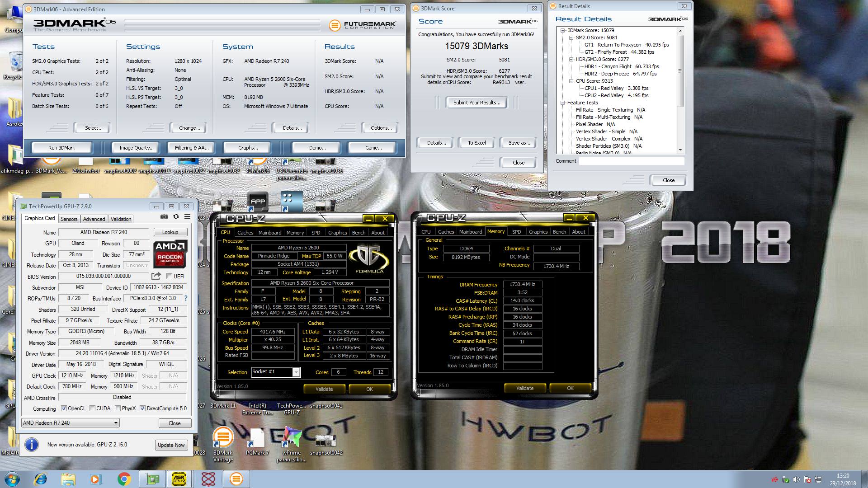Viewport: 868px width, 488px height.
Task: Click the Bus Interface question mark icon
Action: [185, 298]
